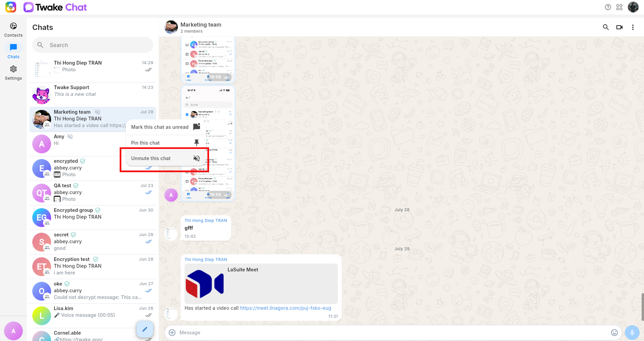Open the Cornel.able chat
This screenshot has width=644, height=341.
click(x=93, y=335)
